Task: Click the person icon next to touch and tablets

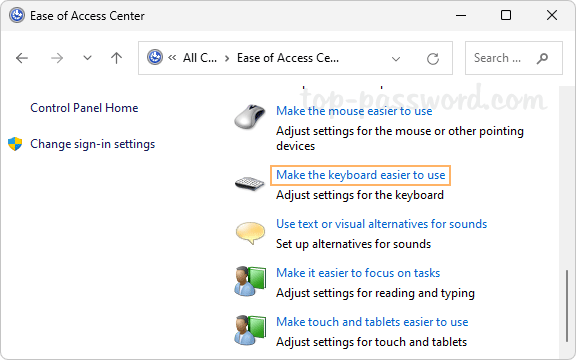Action: tap(250, 330)
